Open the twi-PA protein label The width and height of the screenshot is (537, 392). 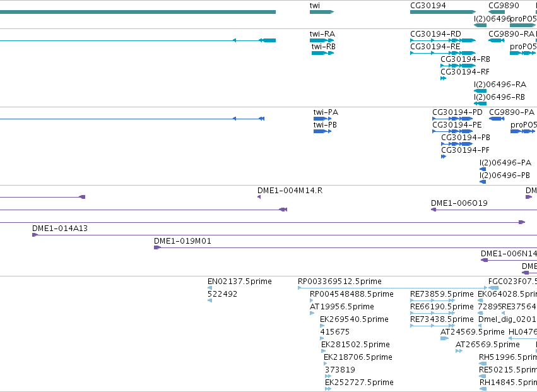(326, 112)
